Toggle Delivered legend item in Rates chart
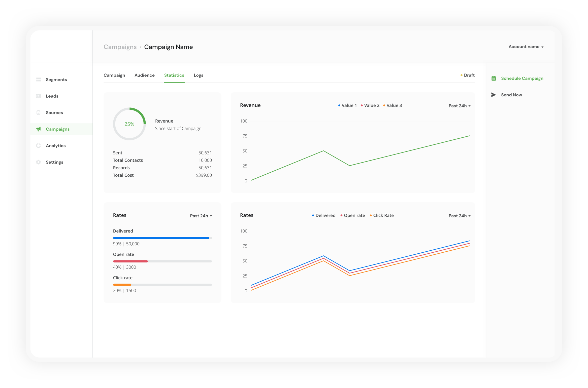 point(324,215)
